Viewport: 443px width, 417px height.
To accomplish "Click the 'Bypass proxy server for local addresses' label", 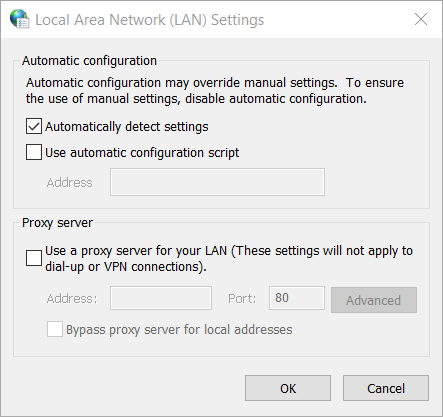I will pyautogui.click(x=179, y=330).
